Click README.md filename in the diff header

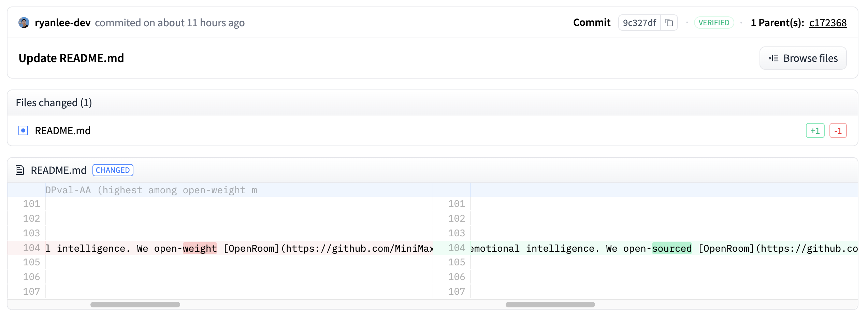(x=59, y=170)
